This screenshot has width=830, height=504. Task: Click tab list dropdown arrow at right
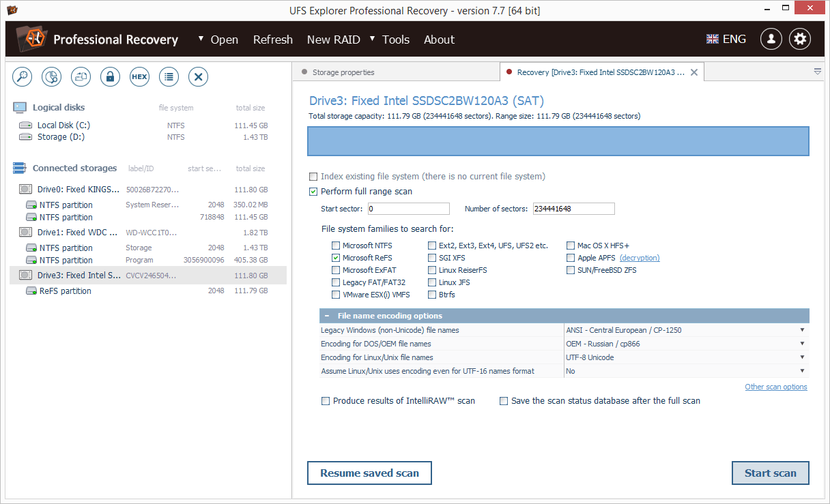818,72
